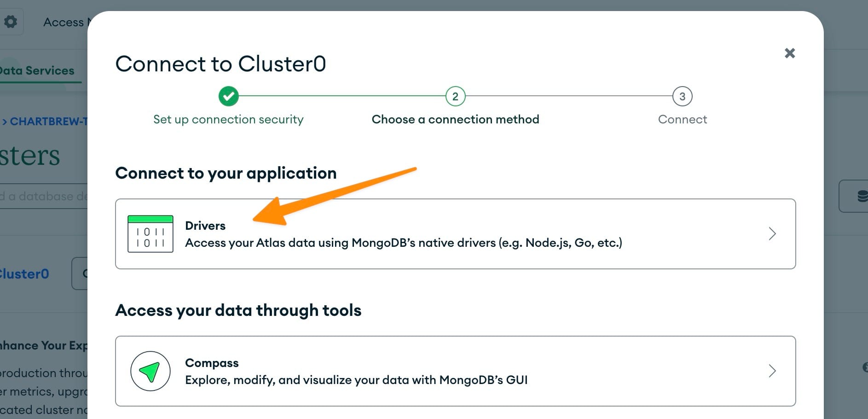Expand the Drivers card via its chevron
This screenshot has width=868, height=419.
[773, 233]
